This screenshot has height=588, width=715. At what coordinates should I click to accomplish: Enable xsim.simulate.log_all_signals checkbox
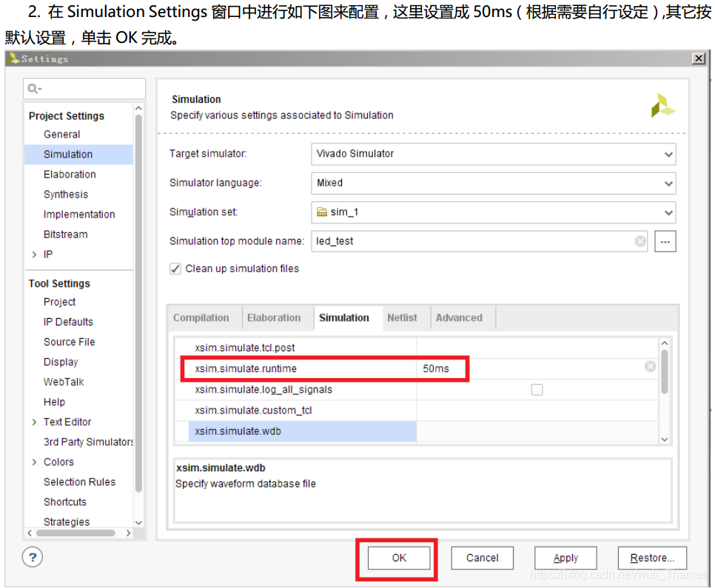(x=537, y=390)
